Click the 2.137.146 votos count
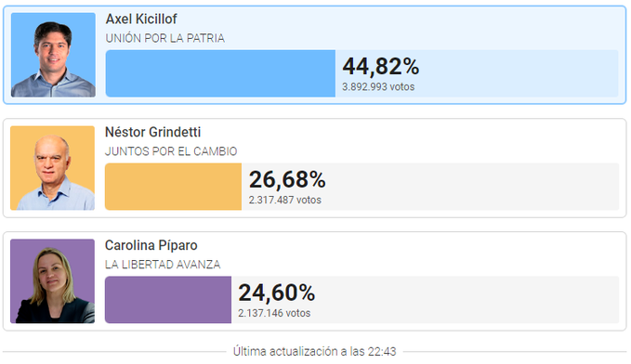The width and height of the screenshot is (631, 364). pos(274,313)
